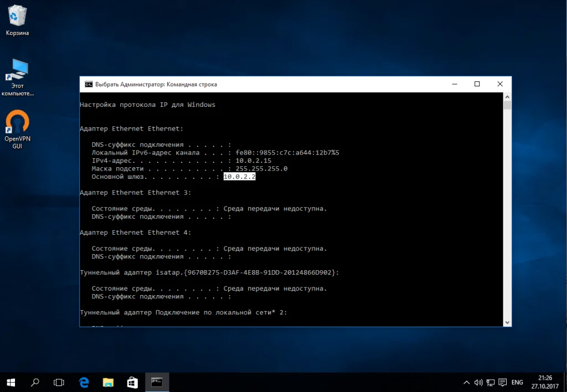Open the Microsoft Store taskbar icon

click(x=132, y=382)
